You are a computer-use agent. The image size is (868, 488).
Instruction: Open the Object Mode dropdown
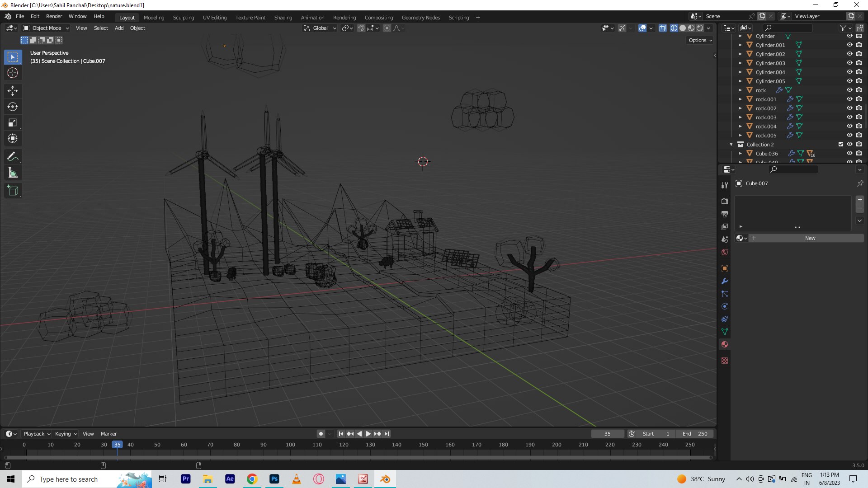[46, 28]
